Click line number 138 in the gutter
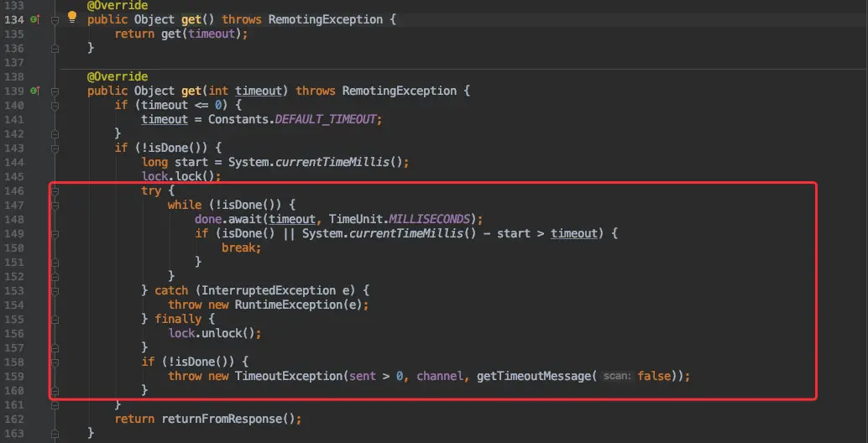 click(x=13, y=76)
